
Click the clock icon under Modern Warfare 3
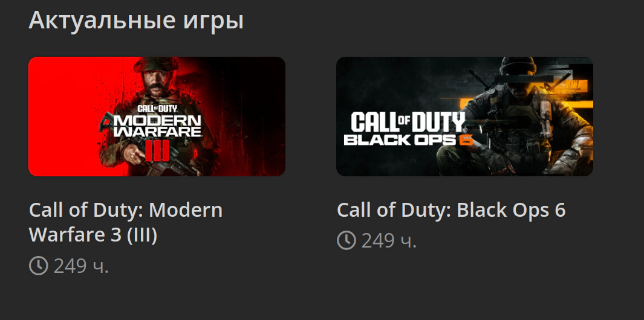(x=39, y=266)
